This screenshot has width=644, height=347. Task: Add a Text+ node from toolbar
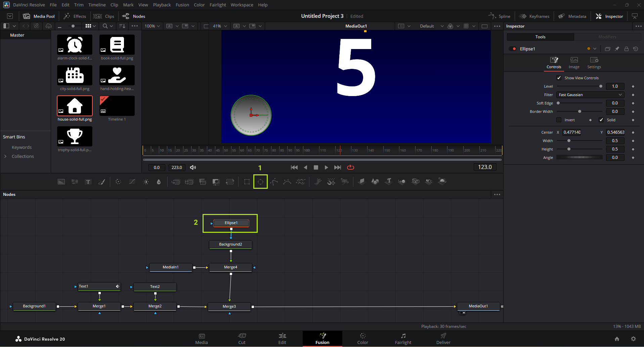coord(88,182)
